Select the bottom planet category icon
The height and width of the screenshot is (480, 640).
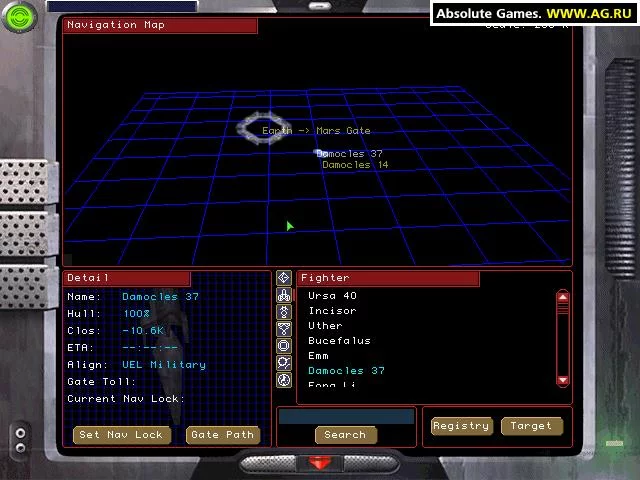point(284,380)
